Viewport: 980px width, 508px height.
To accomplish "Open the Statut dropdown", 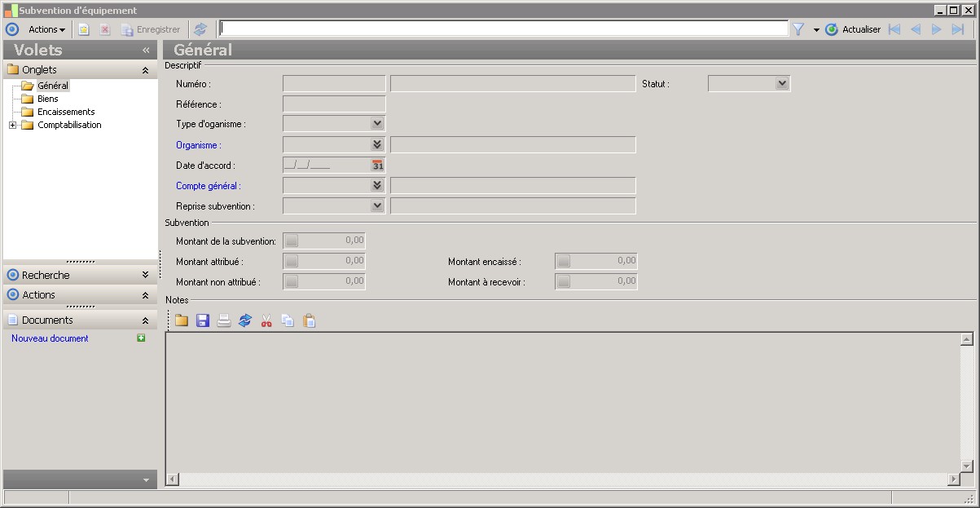I will tap(782, 83).
